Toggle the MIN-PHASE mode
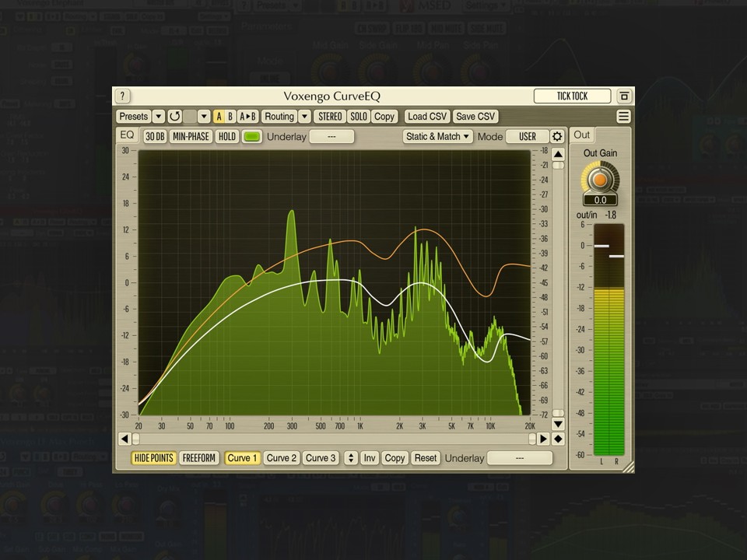 click(x=191, y=137)
